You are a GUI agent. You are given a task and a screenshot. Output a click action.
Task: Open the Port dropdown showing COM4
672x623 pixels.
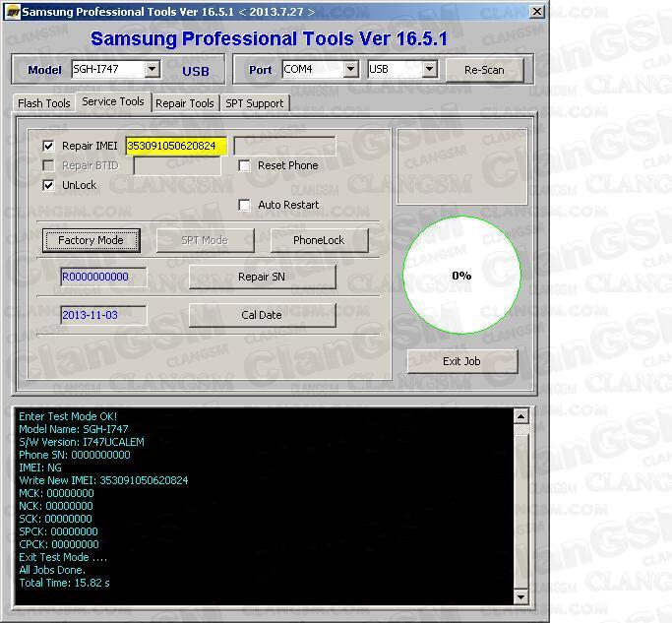click(350, 69)
